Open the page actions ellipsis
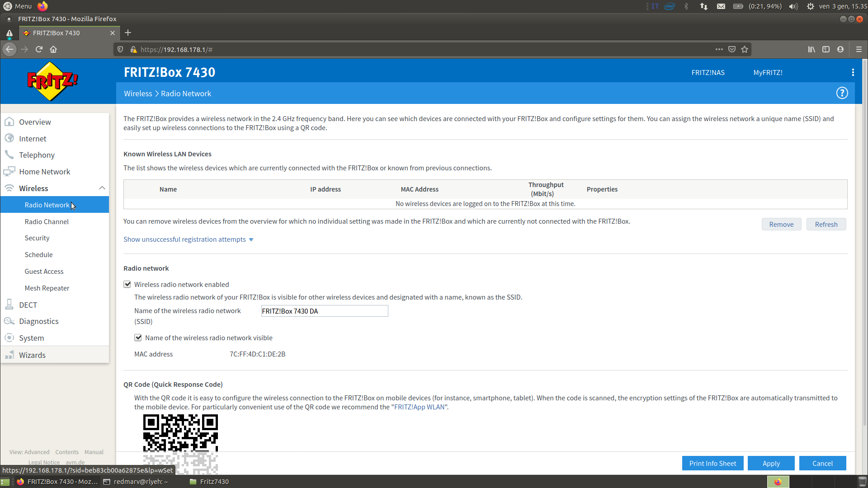This screenshot has width=868, height=488. pos(719,49)
